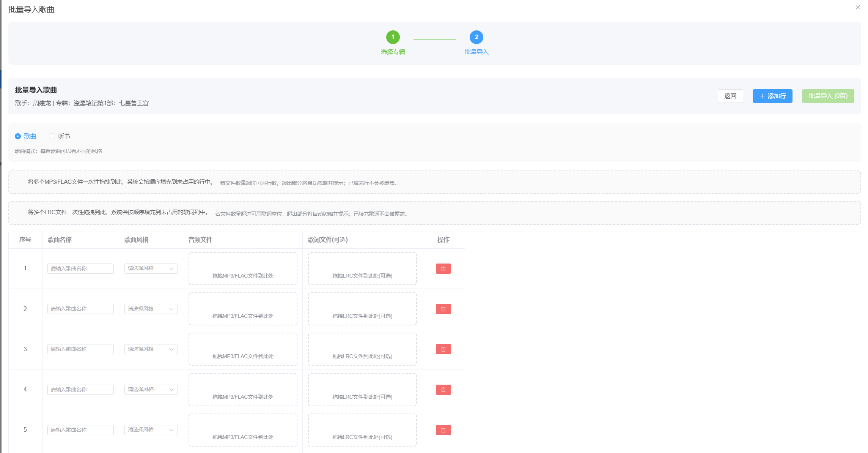The image size is (868, 453).
Task: Click the LRC lyric drop zone in row 4
Action: [362, 390]
